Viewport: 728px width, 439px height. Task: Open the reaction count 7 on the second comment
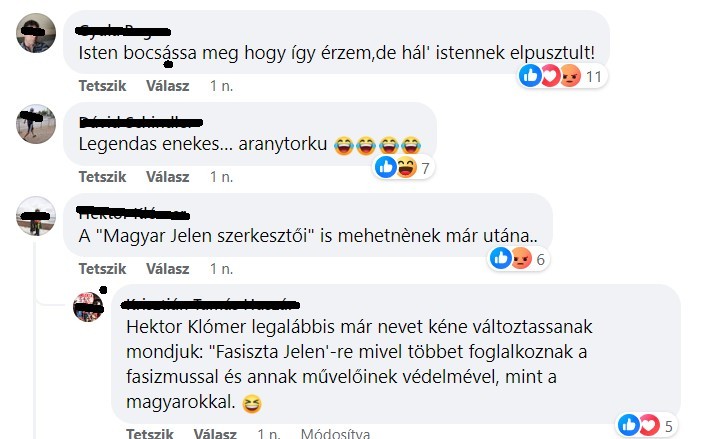(425, 168)
